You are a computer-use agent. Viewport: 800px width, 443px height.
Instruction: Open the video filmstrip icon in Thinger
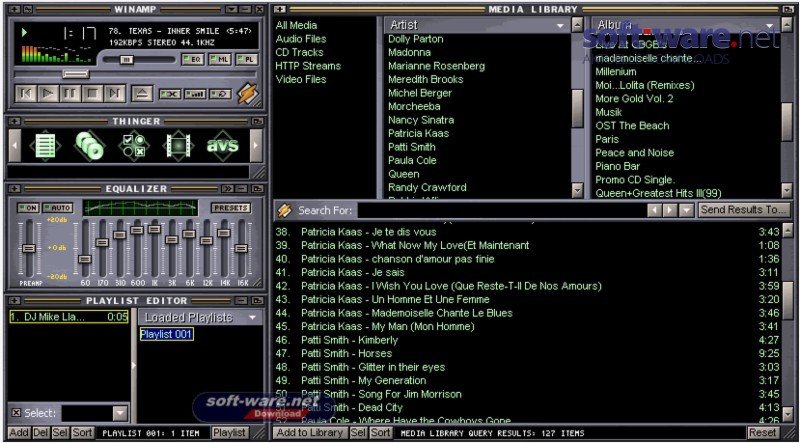pyautogui.click(x=178, y=145)
